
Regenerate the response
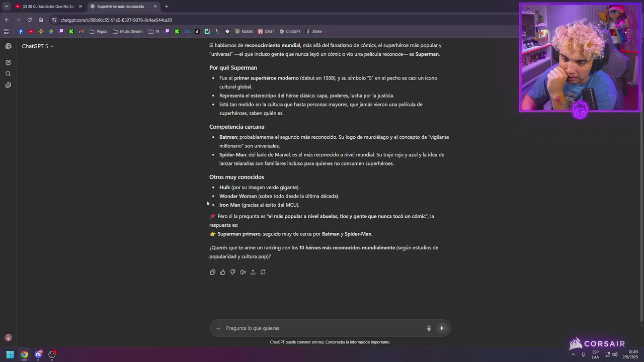coord(263,272)
